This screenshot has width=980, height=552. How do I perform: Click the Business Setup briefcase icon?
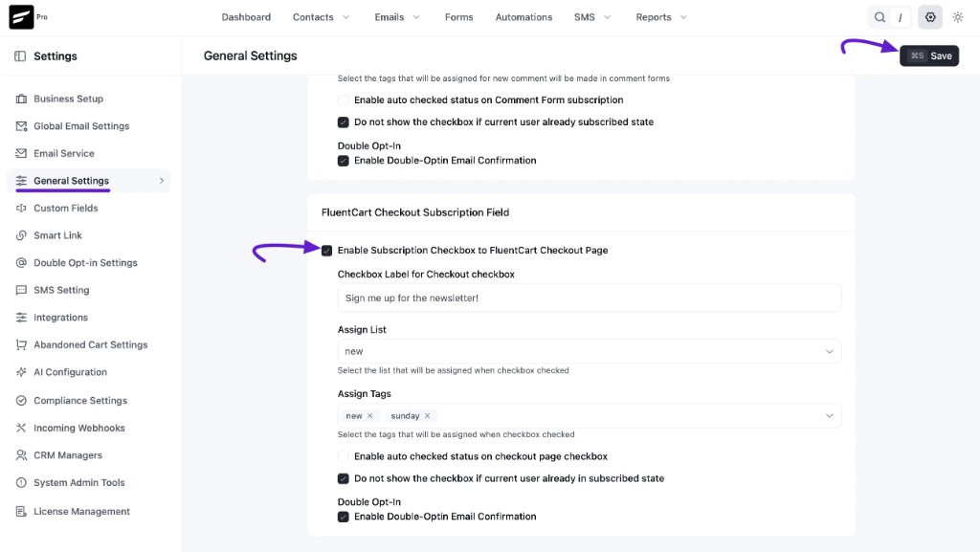coord(21,99)
